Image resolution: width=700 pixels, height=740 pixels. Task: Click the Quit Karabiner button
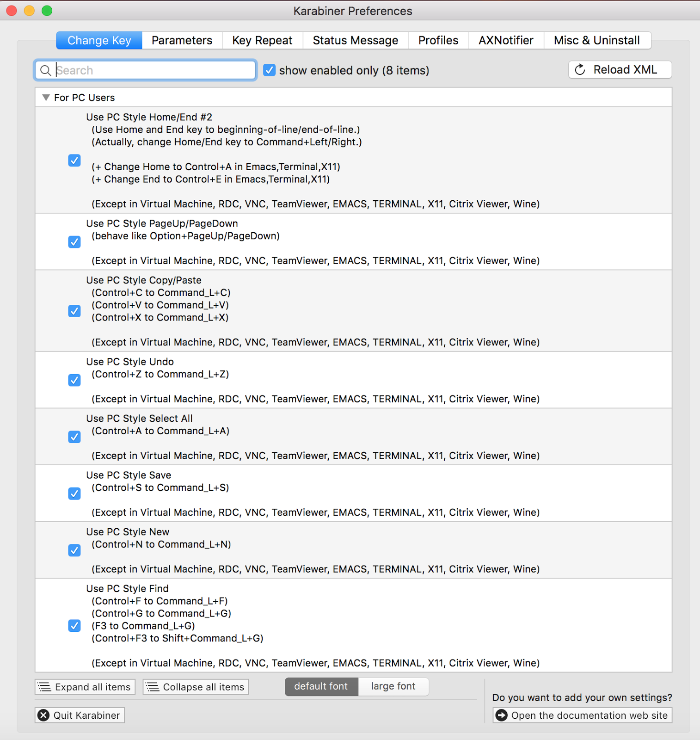(80, 715)
